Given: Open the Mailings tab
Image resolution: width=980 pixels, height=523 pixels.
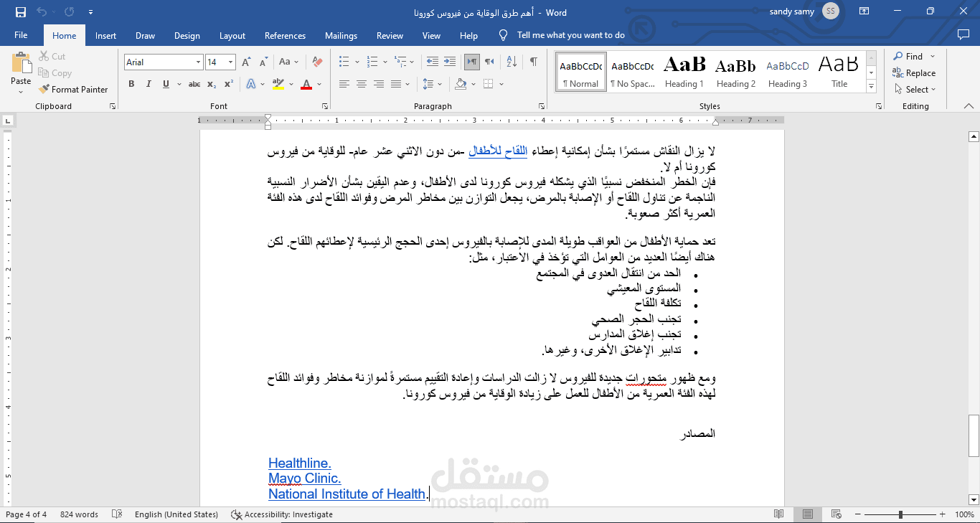Looking at the screenshot, I should (341, 35).
